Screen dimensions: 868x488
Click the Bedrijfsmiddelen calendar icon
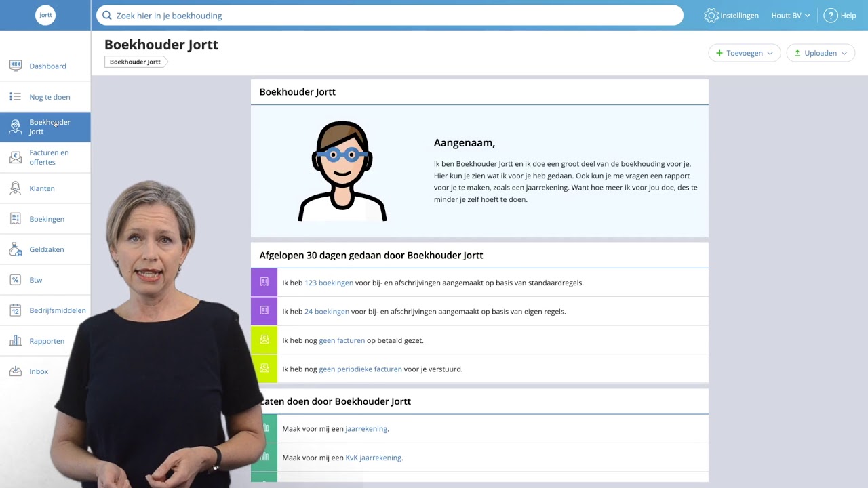15,310
